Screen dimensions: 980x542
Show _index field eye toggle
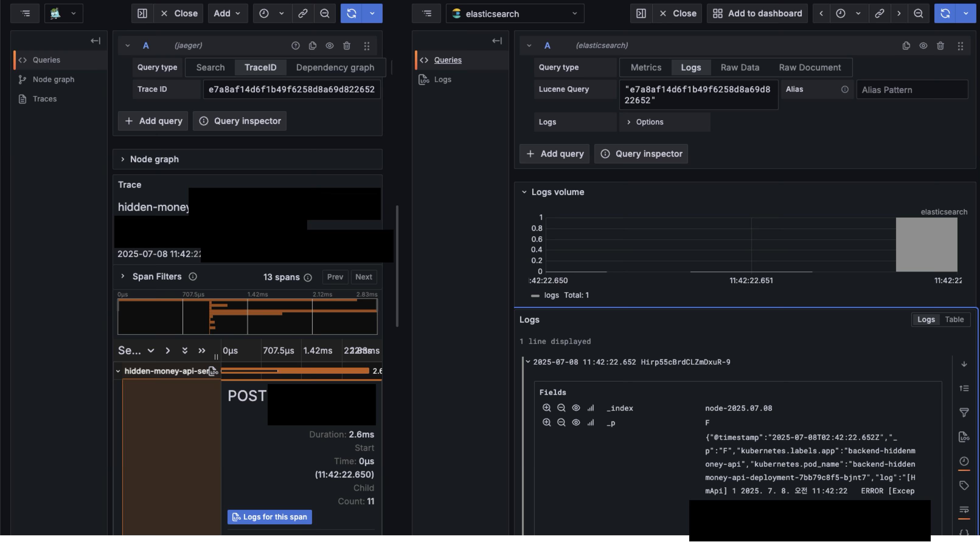click(575, 408)
